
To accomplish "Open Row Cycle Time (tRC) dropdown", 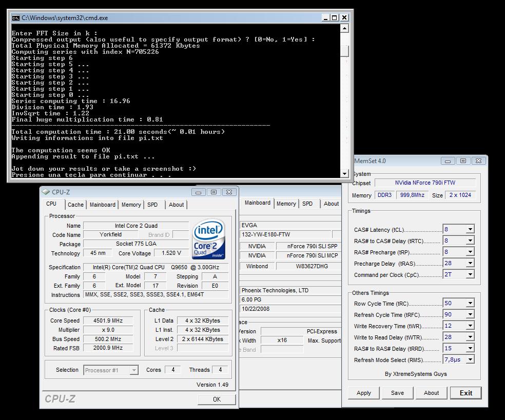I will point(470,303).
